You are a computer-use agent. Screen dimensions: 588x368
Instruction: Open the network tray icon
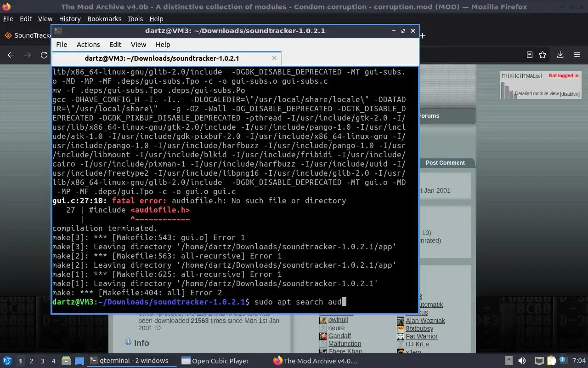[539, 361]
